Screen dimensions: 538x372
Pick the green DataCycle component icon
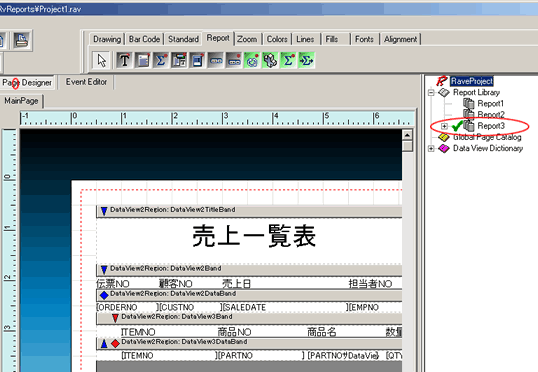[x=252, y=60]
